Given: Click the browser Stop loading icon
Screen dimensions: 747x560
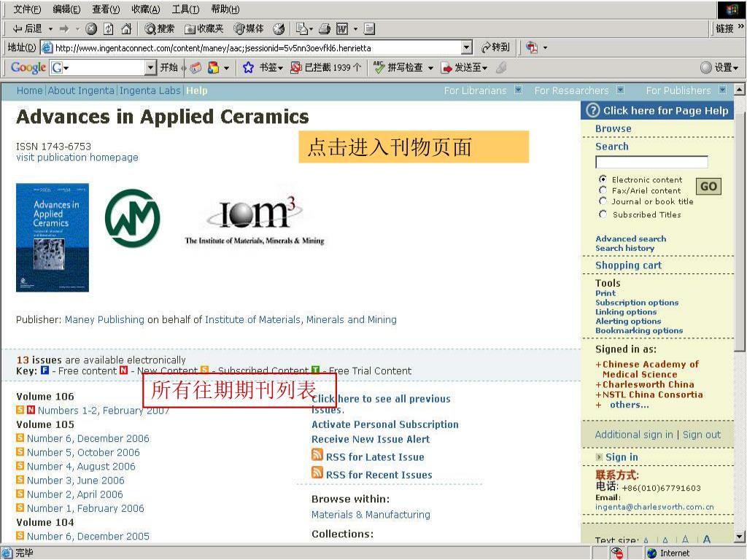Looking at the screenshot, I should click(91, 29).
